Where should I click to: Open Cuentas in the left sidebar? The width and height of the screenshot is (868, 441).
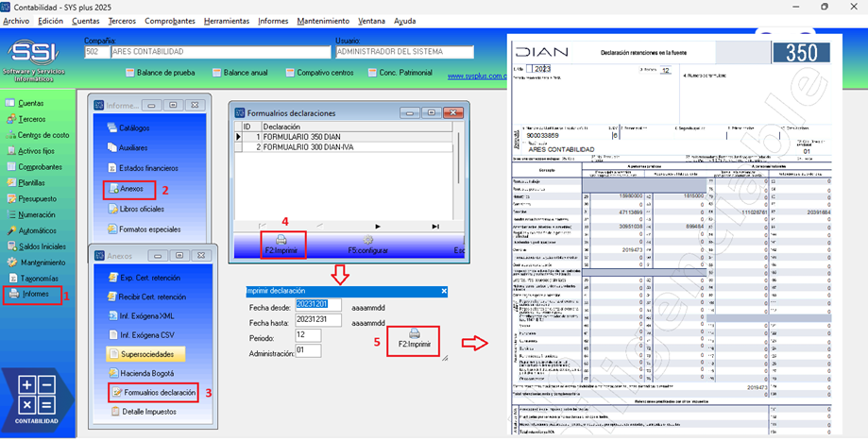click(x=25, y=104)
